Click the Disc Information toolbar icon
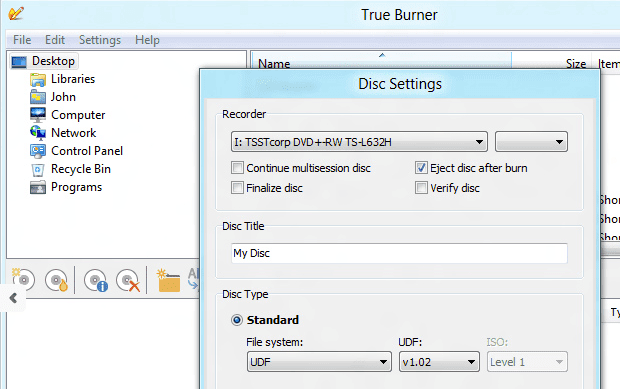This screenshot has height=389, width=620. click(x=96, y=280)
